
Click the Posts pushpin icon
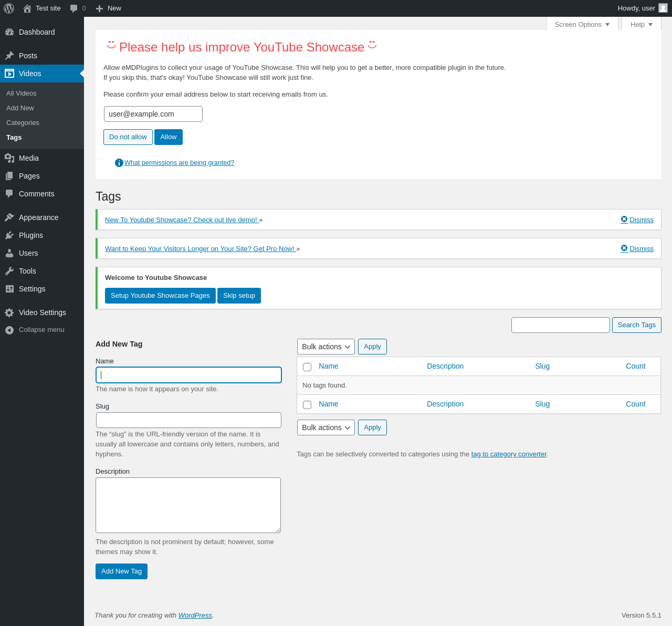(x=9, y=56)
